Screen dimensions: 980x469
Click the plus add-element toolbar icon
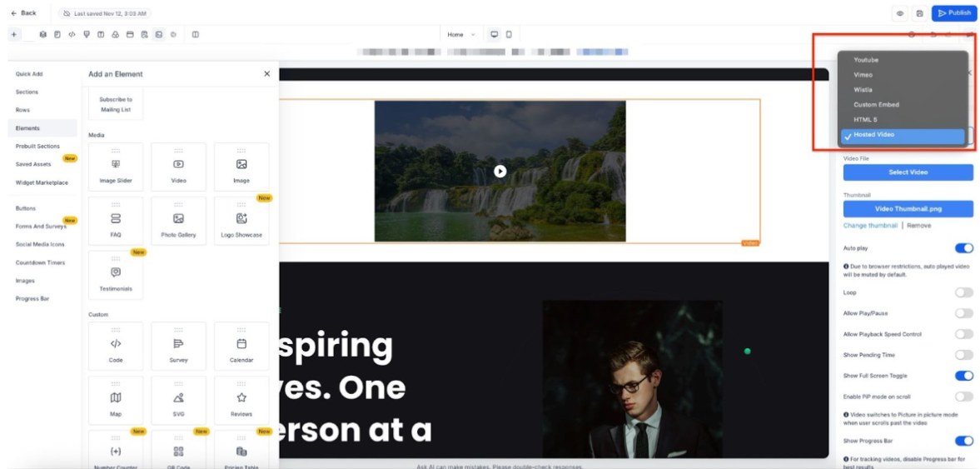click(13, 35)
